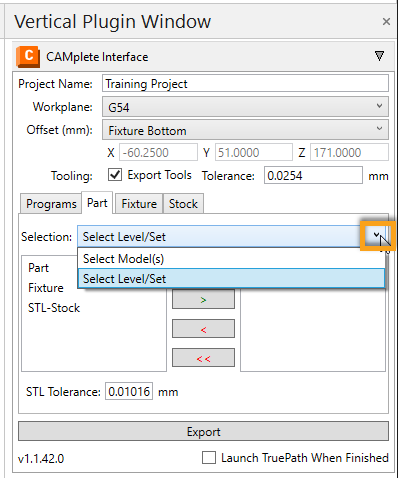Screen dimensions: 398x478
Task: Open the Stock tab
Action: 183,204
